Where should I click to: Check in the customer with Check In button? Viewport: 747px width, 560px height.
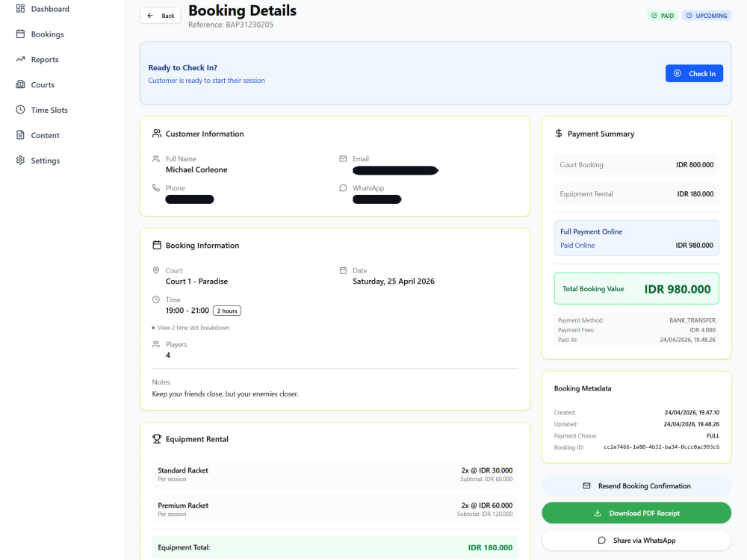point(694,73)
